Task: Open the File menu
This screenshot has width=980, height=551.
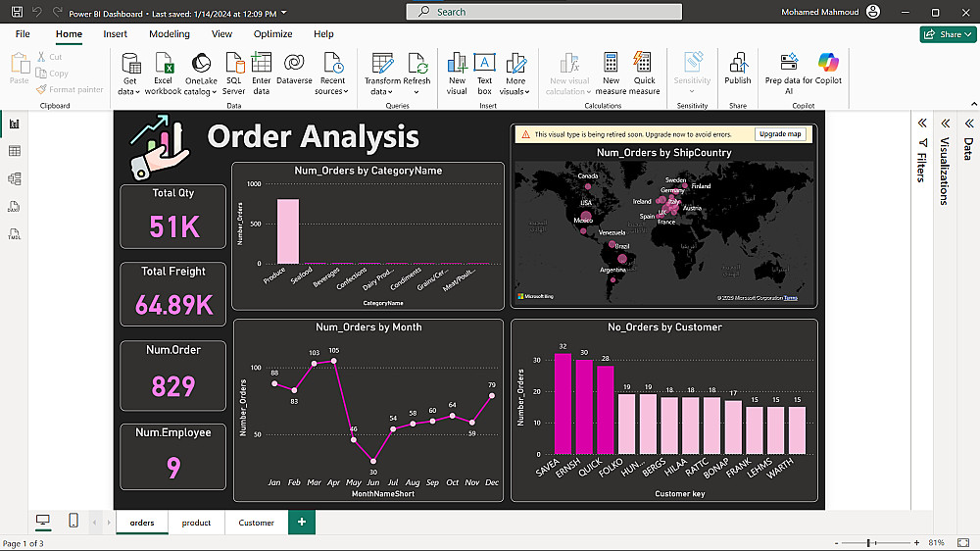Action: pos(23,33)
